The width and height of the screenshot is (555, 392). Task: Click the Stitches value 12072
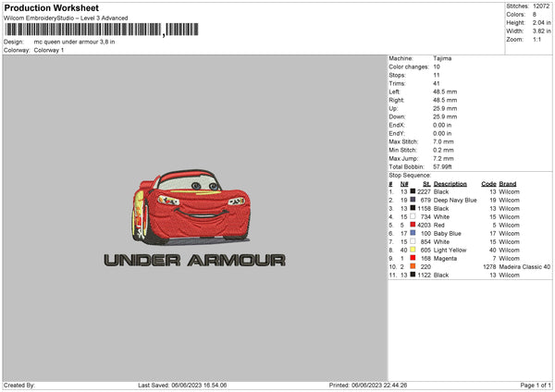coord(541,6)
